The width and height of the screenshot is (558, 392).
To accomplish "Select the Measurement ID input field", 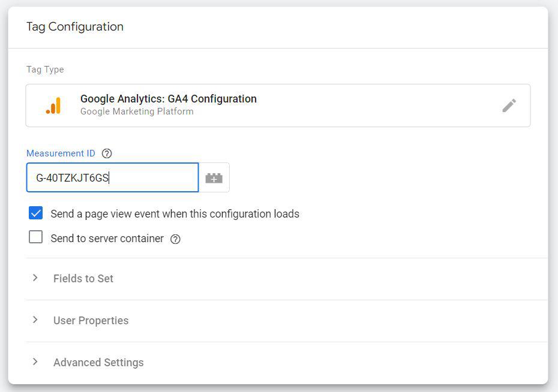I will pos(112,177).
